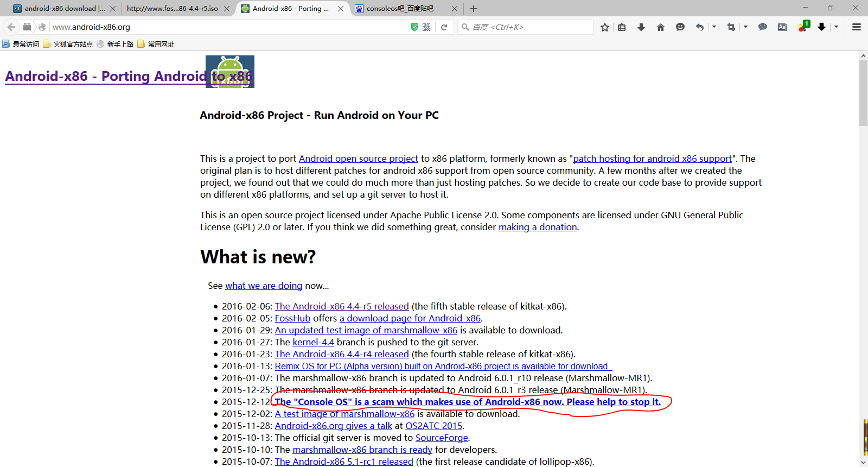The image size is (868, 467).
Task: Open the 常用网址 bookmark folder
Action: pos(156,45)
